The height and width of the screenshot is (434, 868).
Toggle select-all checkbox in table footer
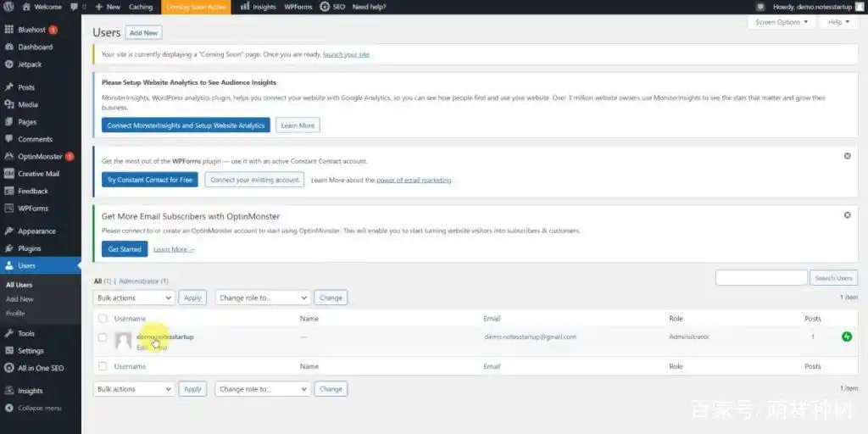[x=103, y=367]
